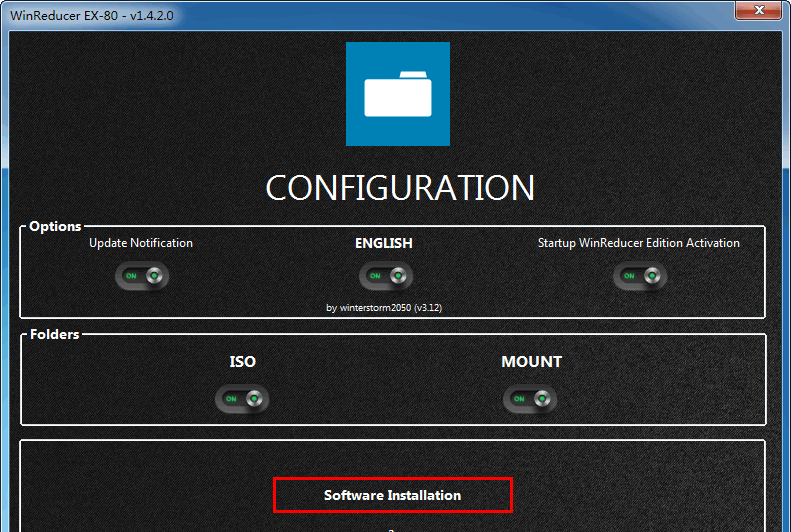This screenshot has height=532, width=791.
Task: Click the MOUNT label
Action: pyautogui.click(x=531, y=362)
